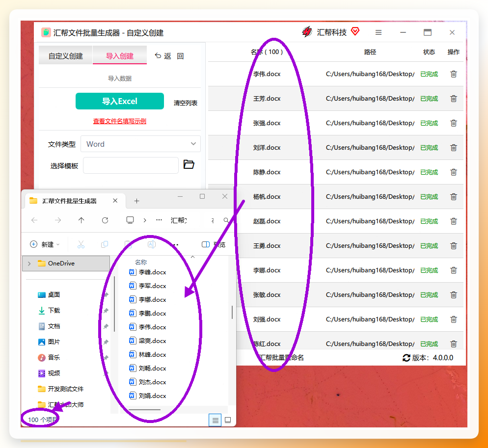Show hidden breadcrumb path via ellipsis
The height and width of the screenshot is (448, 488).
click(159, 220)
